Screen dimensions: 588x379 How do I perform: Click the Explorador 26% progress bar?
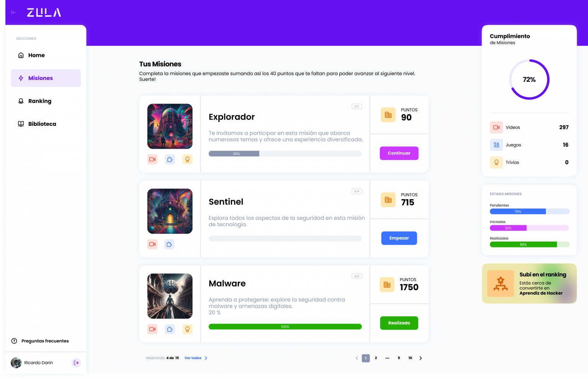[285, 154]
